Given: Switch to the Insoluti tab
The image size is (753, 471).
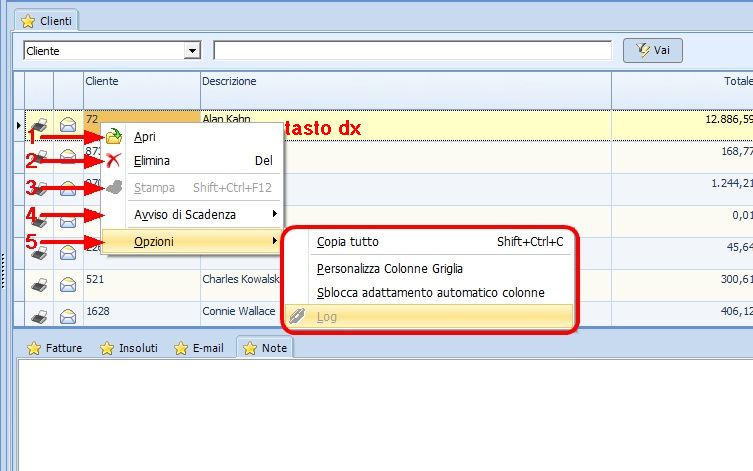Looking at the screenshot, I should click(x=129, y=348).
